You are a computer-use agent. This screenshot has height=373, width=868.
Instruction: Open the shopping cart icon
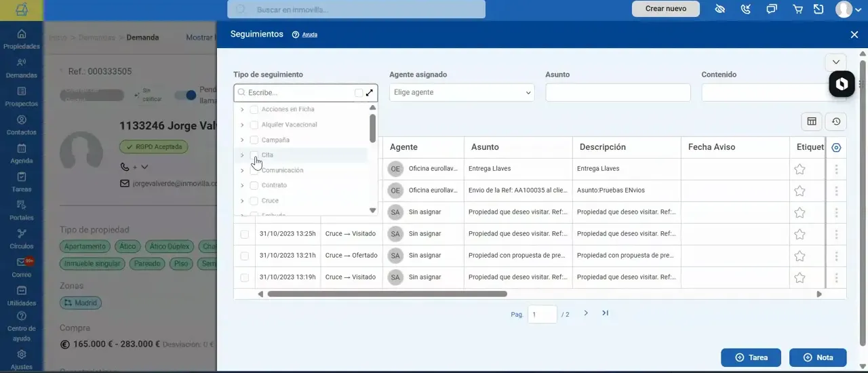pyautogui.click(x=797, y=9)
